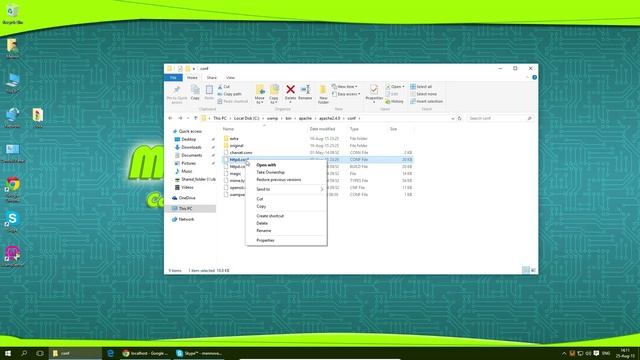Select OneDrive in navigation pane

point(187,198)
